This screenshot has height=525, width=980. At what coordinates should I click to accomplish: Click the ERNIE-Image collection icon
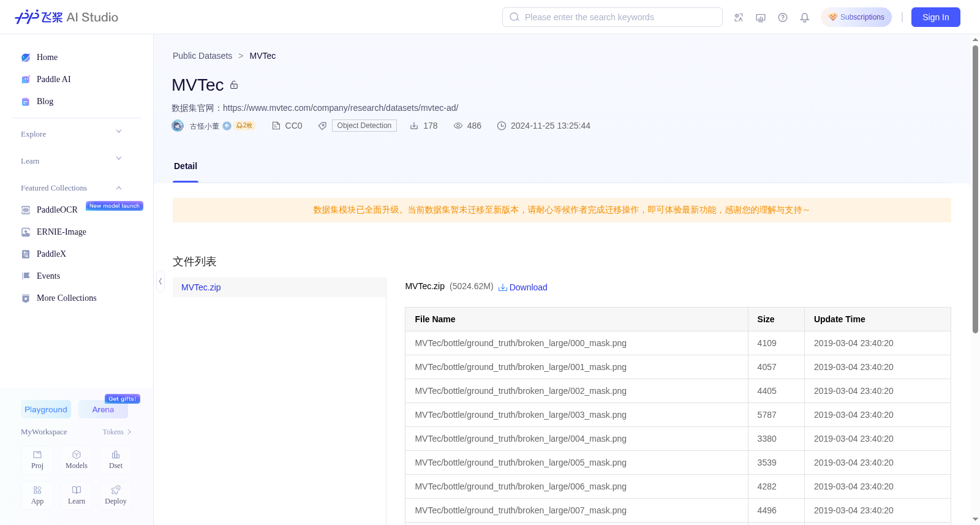26,232
